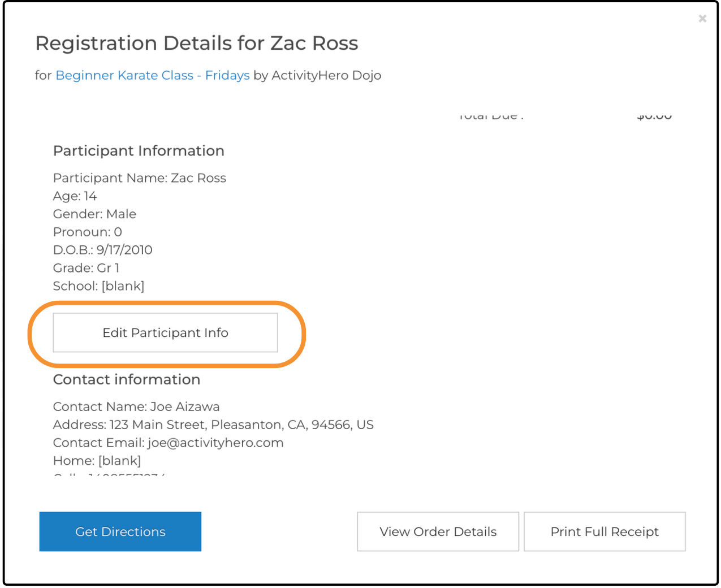The width and height of the screenshot is (721, 588).
Task: Click the Grade: Gr 1 line
Action: click(86, 268)
